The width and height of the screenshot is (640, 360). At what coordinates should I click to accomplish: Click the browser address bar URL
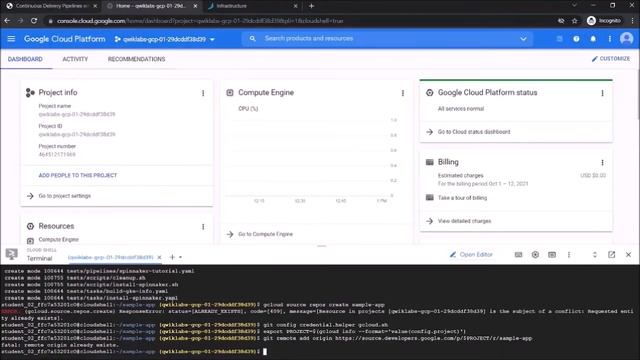click(200, 21)
